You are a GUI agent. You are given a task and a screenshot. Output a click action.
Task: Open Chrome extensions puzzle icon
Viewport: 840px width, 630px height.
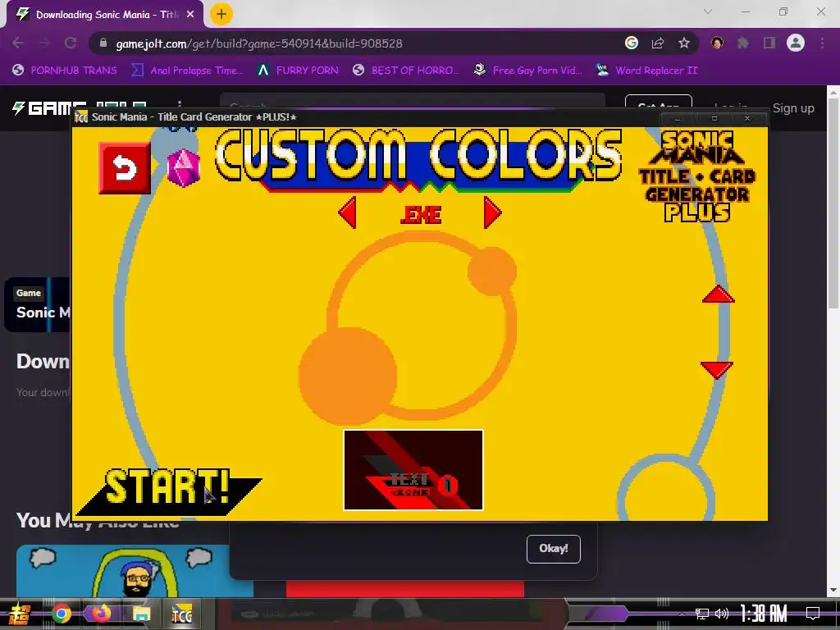coord(743,43)
